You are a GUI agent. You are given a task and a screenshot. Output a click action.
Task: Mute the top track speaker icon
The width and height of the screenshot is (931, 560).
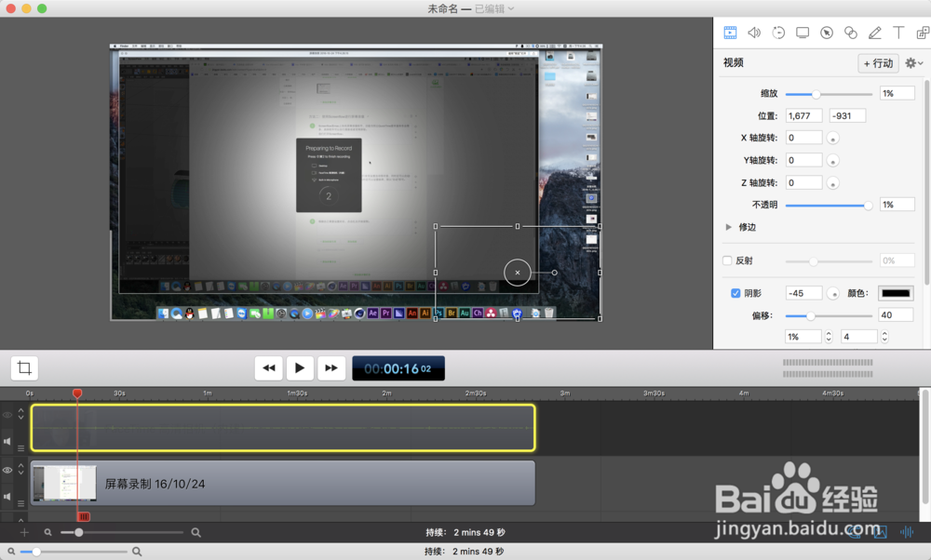click(x=7, y=441)
